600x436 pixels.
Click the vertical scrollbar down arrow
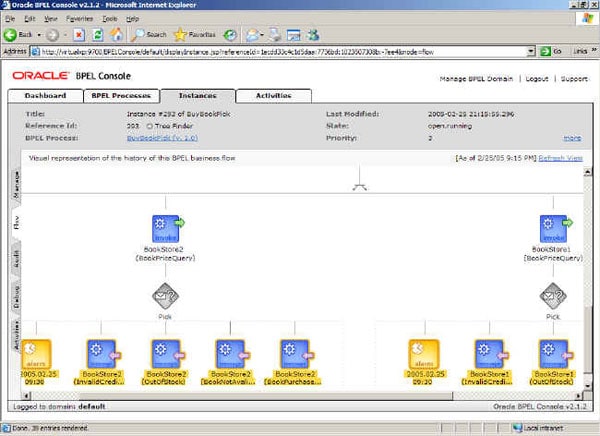pyautogui.click(x=587, y=385)
